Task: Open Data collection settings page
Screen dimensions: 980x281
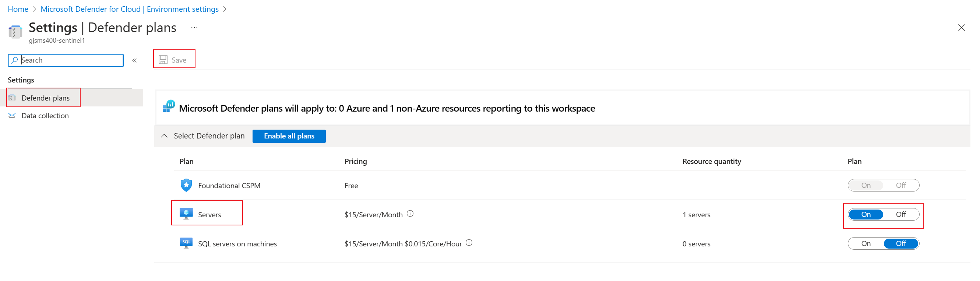Action: pyautogui.click(x=45, y=116)
